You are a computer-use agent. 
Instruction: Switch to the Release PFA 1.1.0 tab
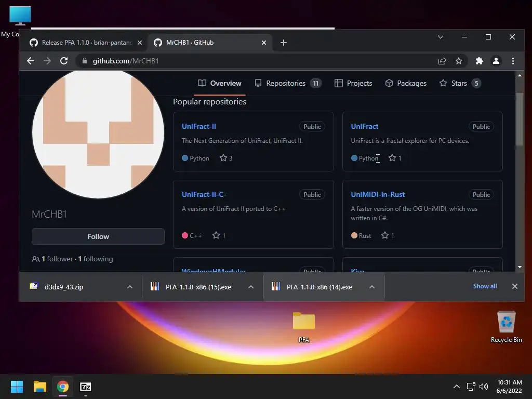click(x=86, y=43)
